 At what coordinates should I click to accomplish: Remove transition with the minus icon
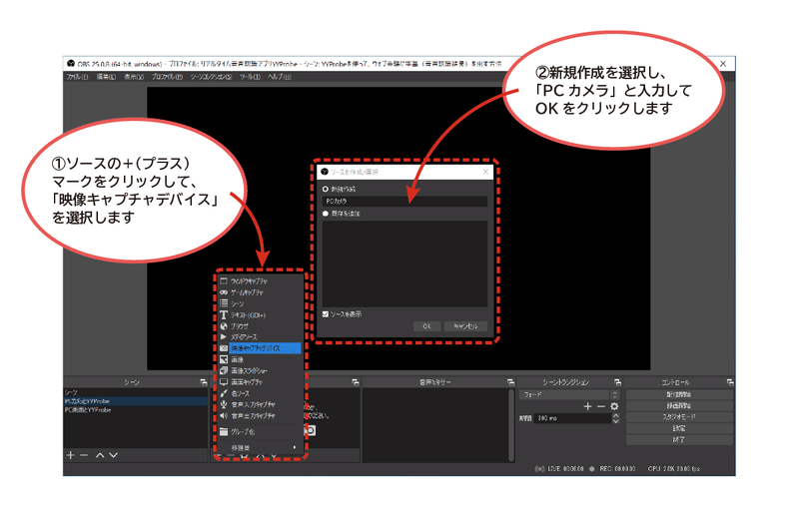click(601, 406)
